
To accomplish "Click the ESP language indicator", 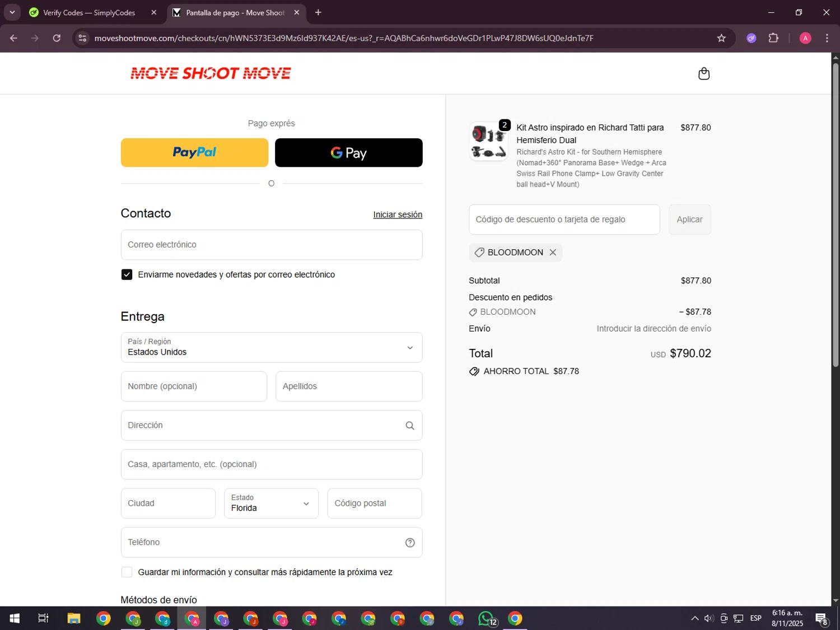I will pos(756,618).
